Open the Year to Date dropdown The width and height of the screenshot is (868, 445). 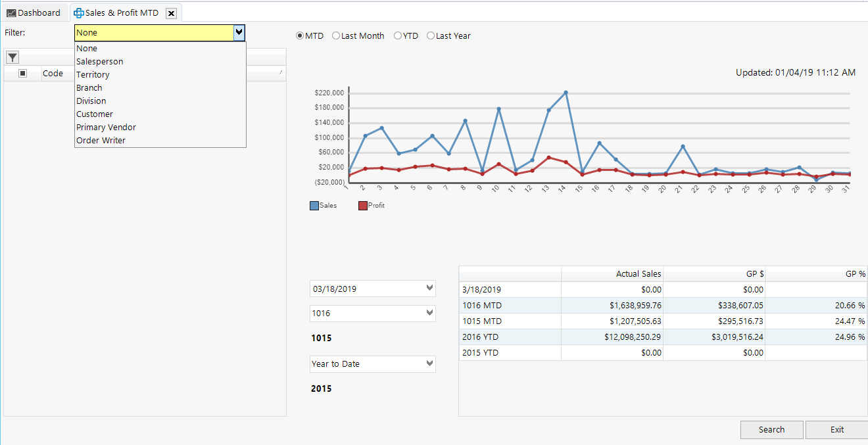[431, 363]
